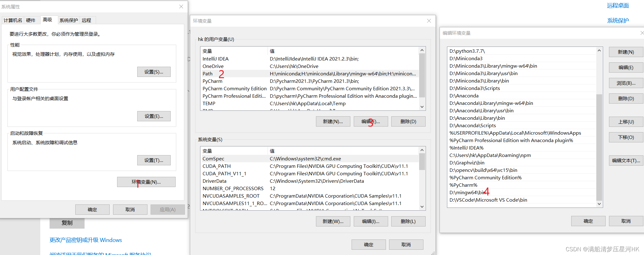Select PyCharm Community Edition variable row
The width and height of the screenshot is (644, 255).
point(310,88)
